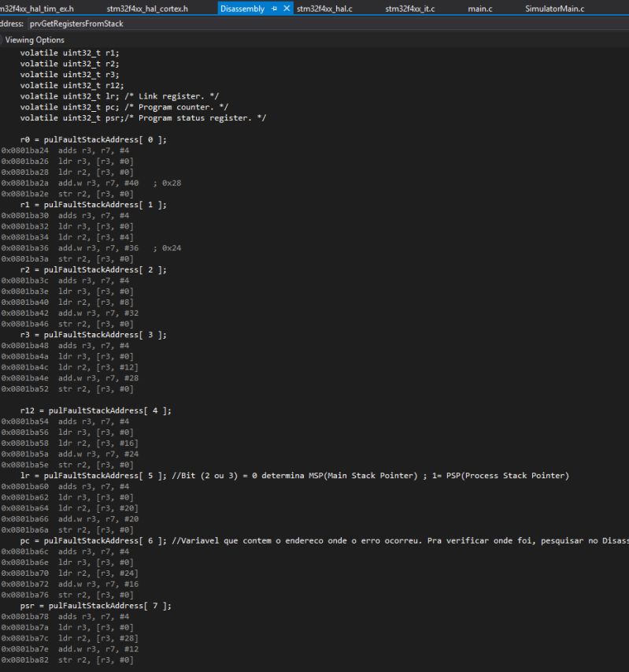
Task: Click source line 'r1 = pulFaultStackAddress[ 1 ];'
Action: pyautogui.click(x=94, y=204)
